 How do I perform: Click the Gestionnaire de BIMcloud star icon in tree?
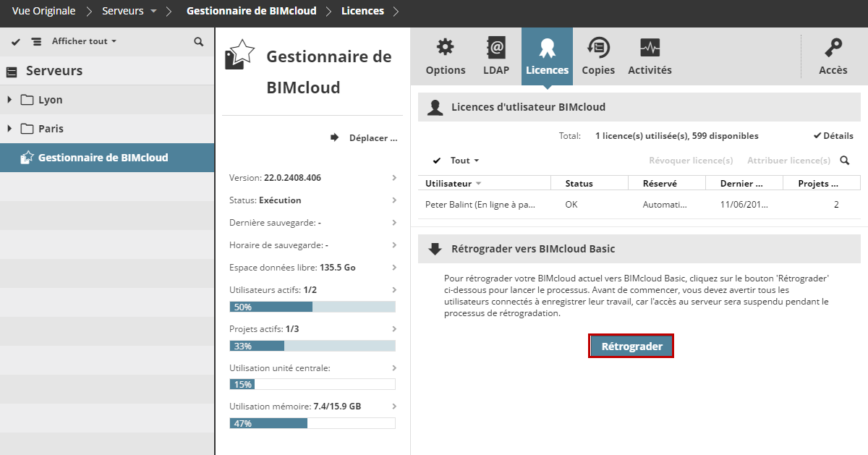click(x=27, y=157)
